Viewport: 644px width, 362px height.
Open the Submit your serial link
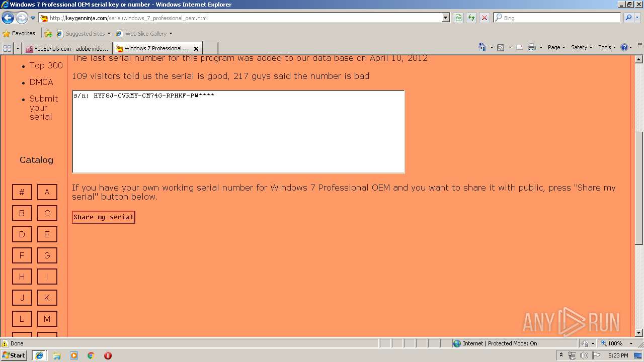point(44,108)
